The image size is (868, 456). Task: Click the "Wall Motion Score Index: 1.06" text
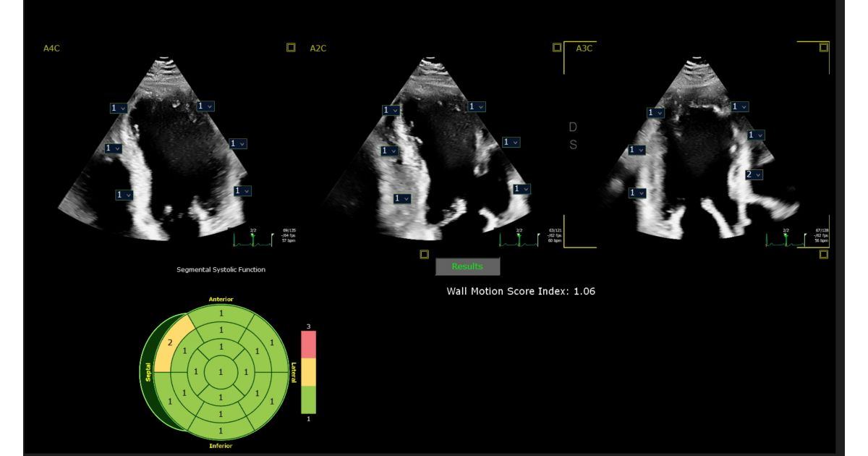pyautogui.click(x=521, y=292)
